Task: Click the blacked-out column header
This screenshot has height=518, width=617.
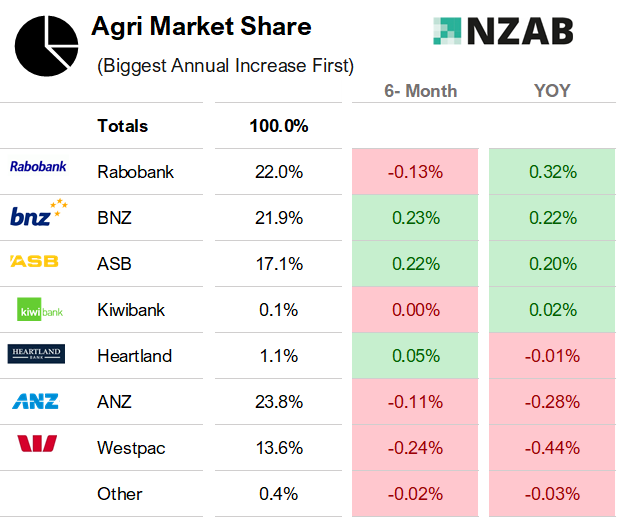Action: point(278,91)
